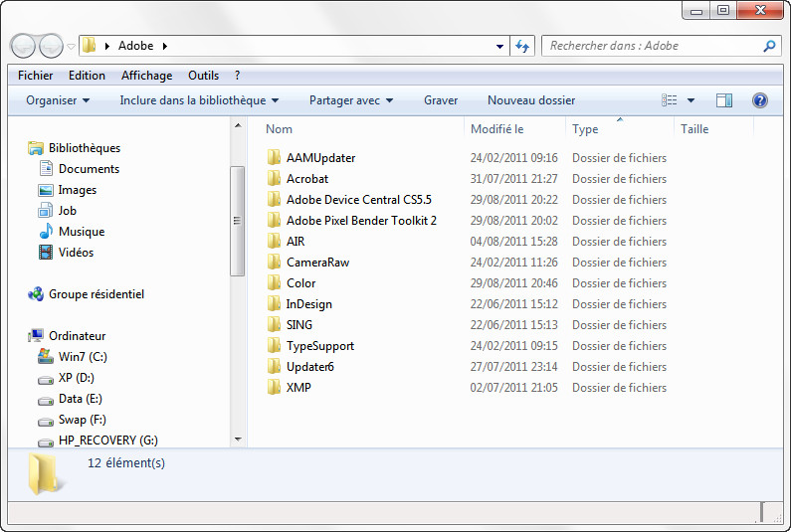Click the '12 élément(s)' status text
This screenshot has height=532, width=791.
(126, 463)
